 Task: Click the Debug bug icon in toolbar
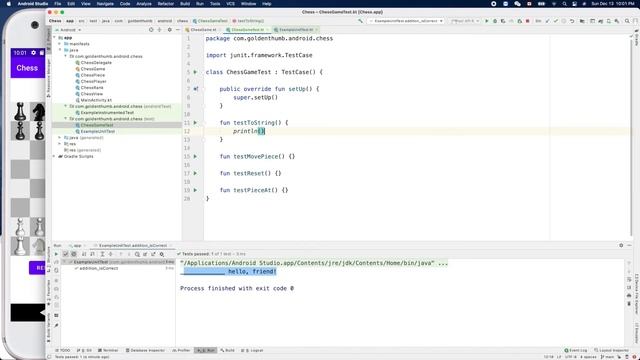tap(495, 21)
